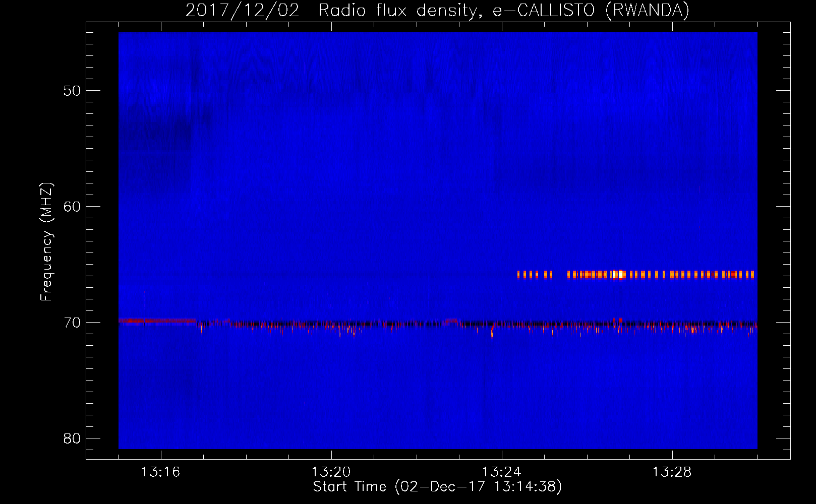Click the 70 MHz frequency tick label

pyautogui.click(x=72, y=323)
